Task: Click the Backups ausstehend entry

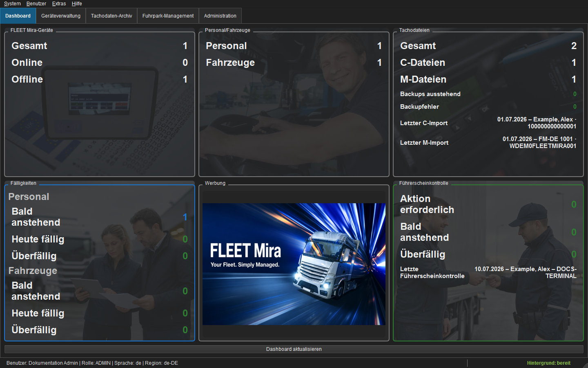Action: pos(488,94)
